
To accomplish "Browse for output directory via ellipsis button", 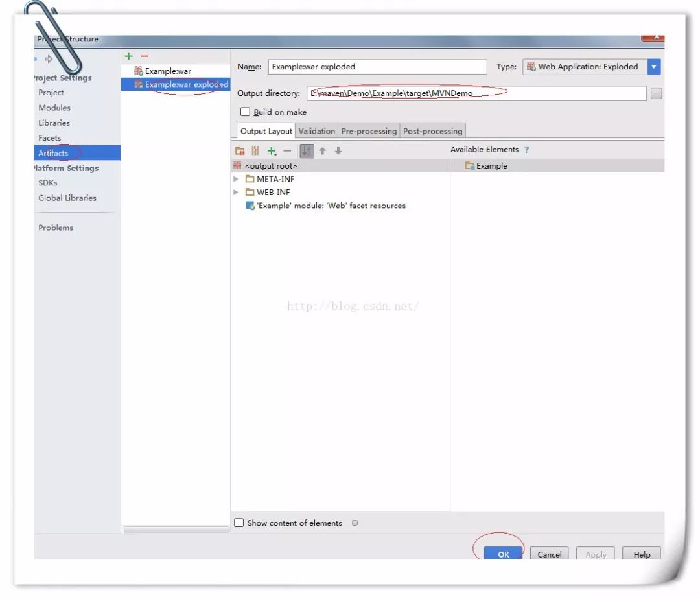I will click(x=657, y=93).
